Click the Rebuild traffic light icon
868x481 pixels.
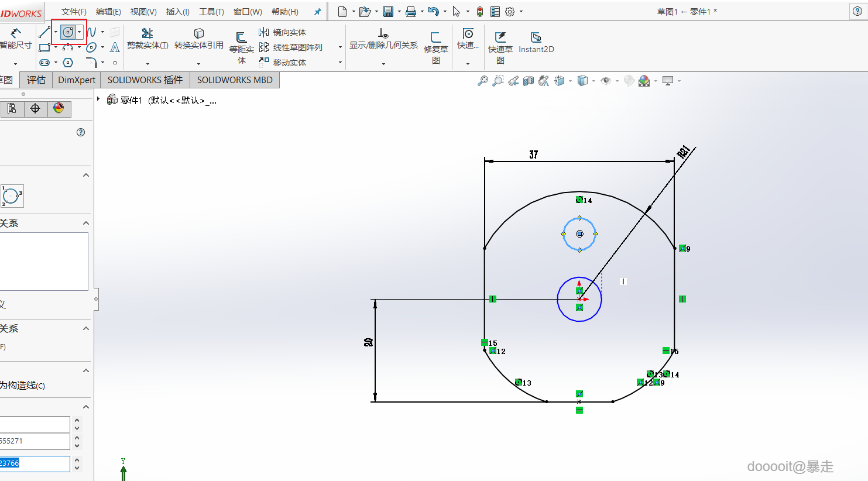tap(480, 12)
